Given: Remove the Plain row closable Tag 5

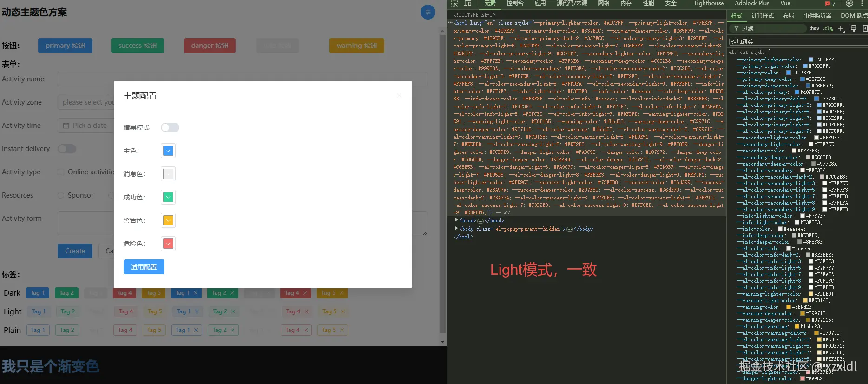Looking at the screenshot, I should [x=342, y=330].
